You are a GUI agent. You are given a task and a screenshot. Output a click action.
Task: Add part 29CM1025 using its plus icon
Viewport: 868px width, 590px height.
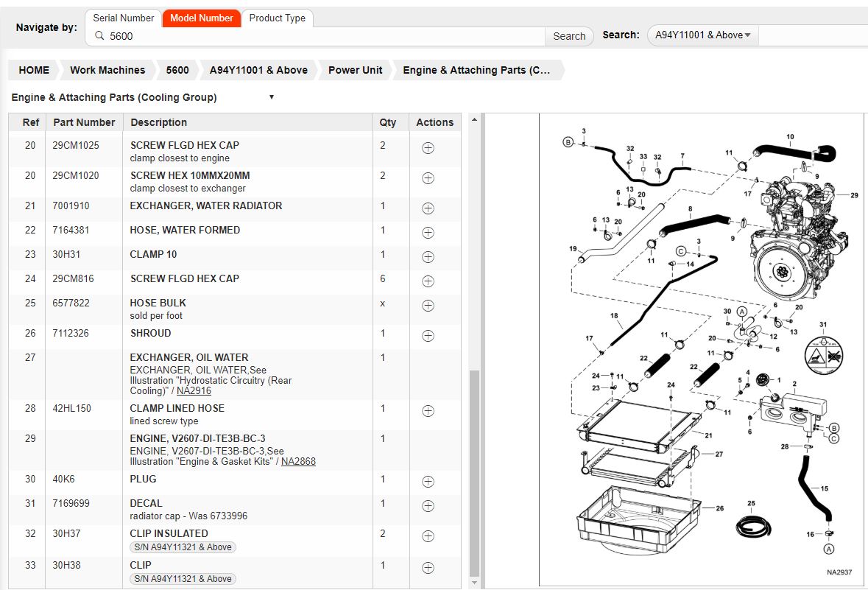click(x=428, y=148)
